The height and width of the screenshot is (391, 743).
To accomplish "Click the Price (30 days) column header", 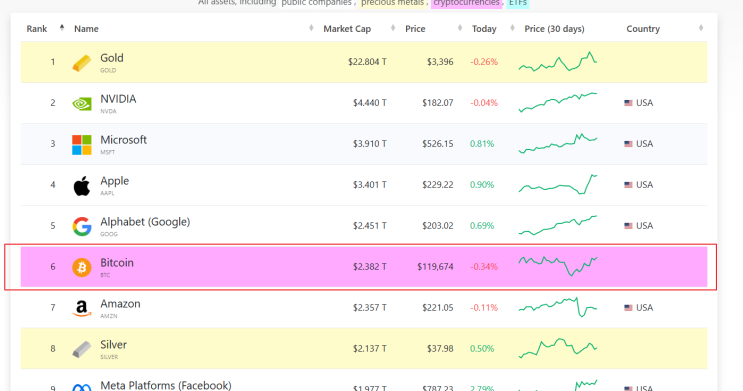I will [554, 29].
